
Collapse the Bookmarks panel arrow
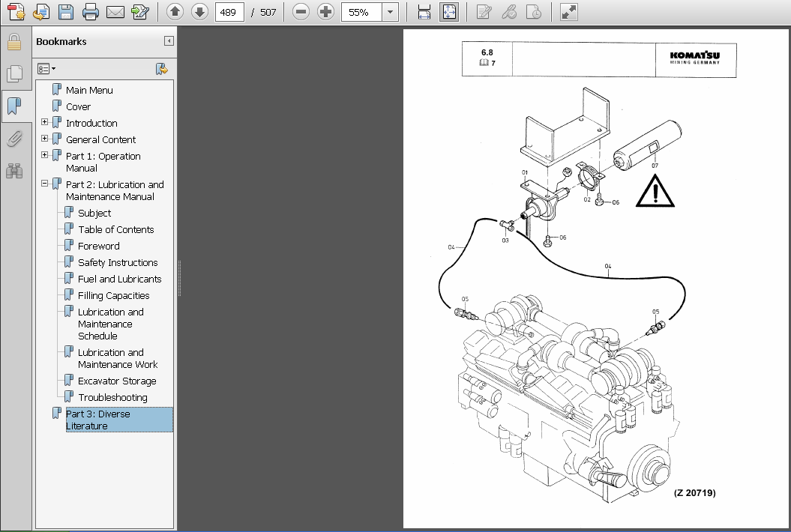[169, 41]
